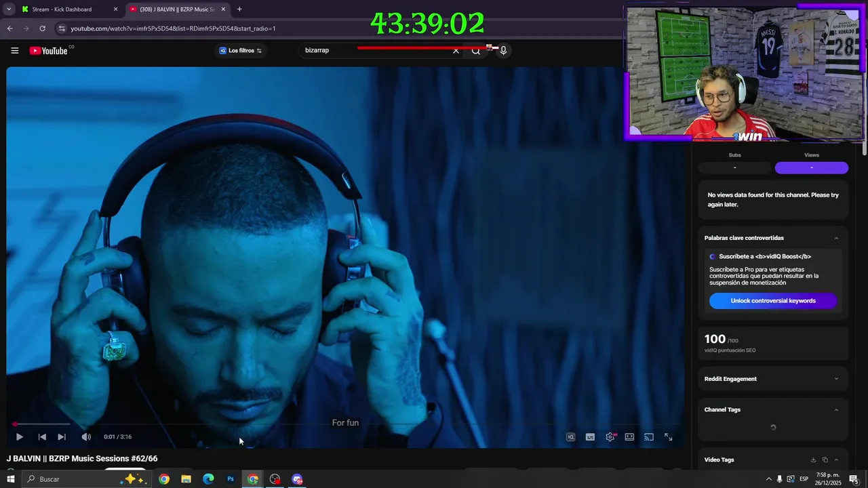The image size is (868, 488).
Task: Play the J Balvin video
Action: pyautogui.click(x=19, y=437)
